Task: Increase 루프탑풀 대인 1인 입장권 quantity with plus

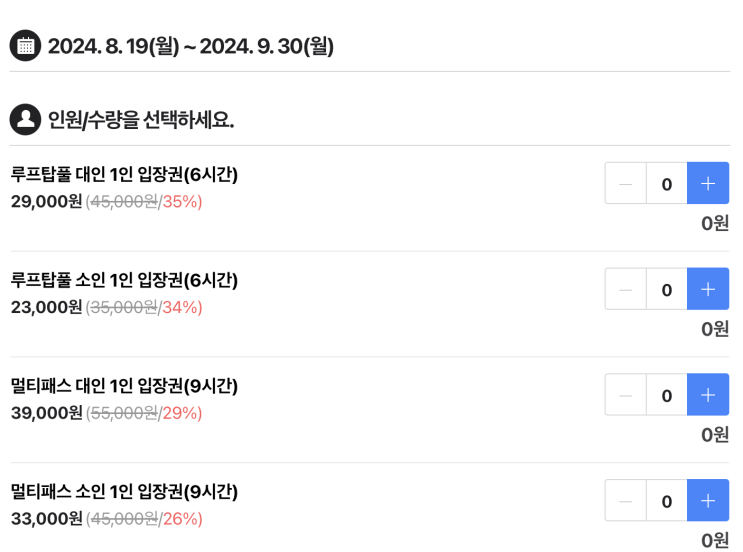Action: tap(707, 183)
